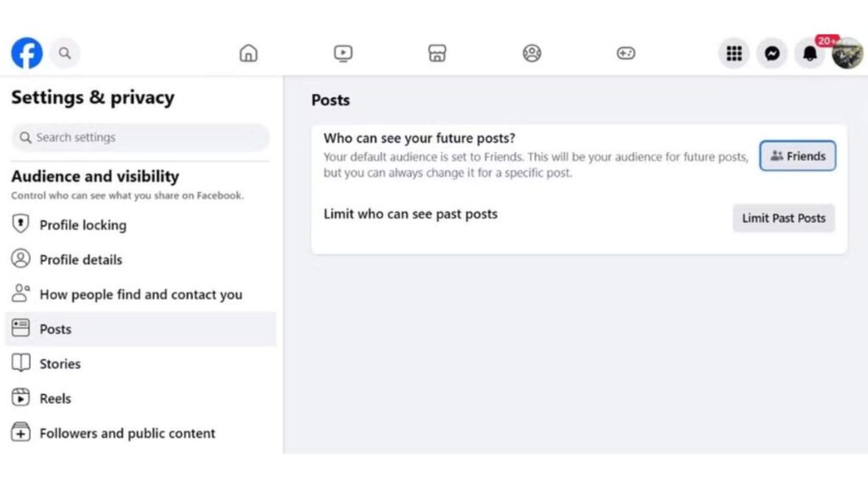Click inside the Search settings field
868x488 pixels.
(x=140, y=137)
